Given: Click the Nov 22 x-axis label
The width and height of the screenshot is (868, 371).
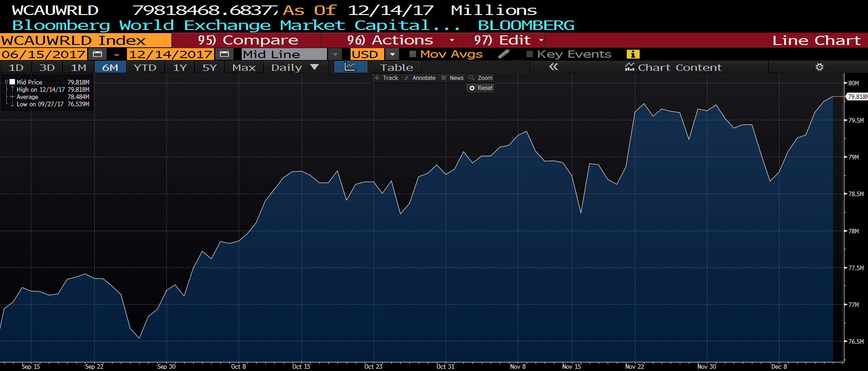Looking at the screenshot, I should [x=634, y=366].
